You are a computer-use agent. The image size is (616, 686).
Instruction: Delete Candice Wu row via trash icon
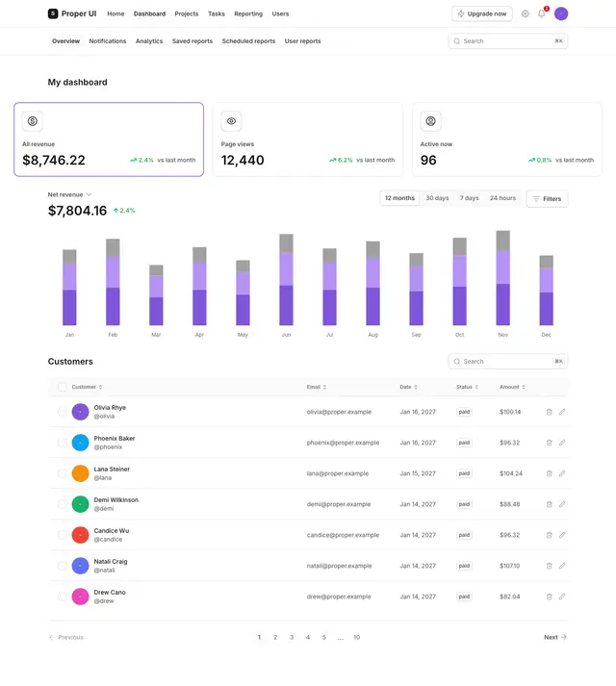(x=549, y=535)
